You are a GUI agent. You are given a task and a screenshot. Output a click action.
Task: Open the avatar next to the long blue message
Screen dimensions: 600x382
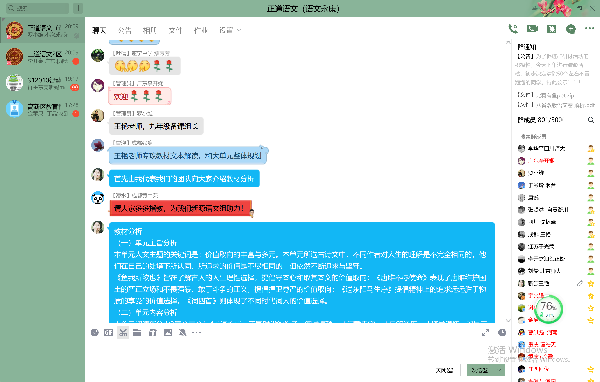98,227
